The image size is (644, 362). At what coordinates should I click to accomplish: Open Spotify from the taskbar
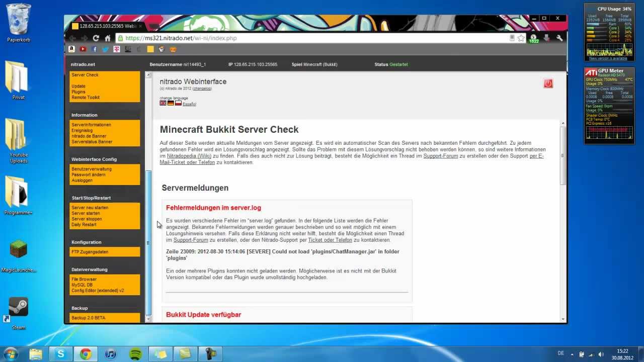pyautogui.click(x=135, y=354)
